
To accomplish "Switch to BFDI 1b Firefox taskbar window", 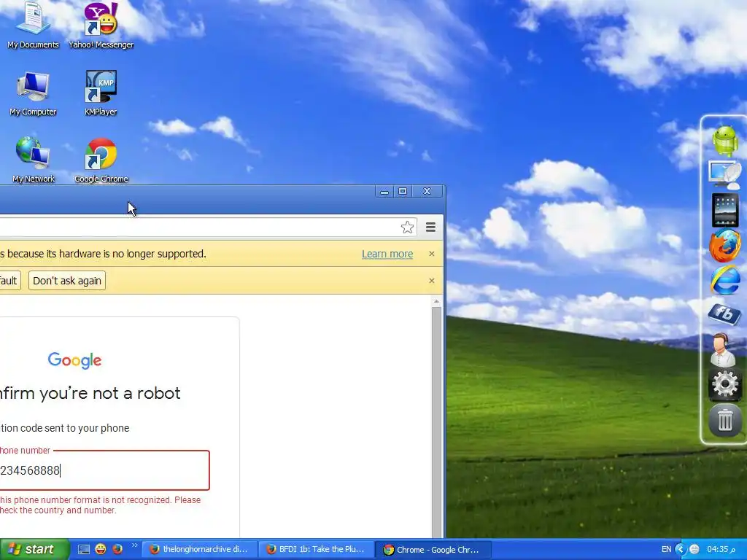I will 317,550.
